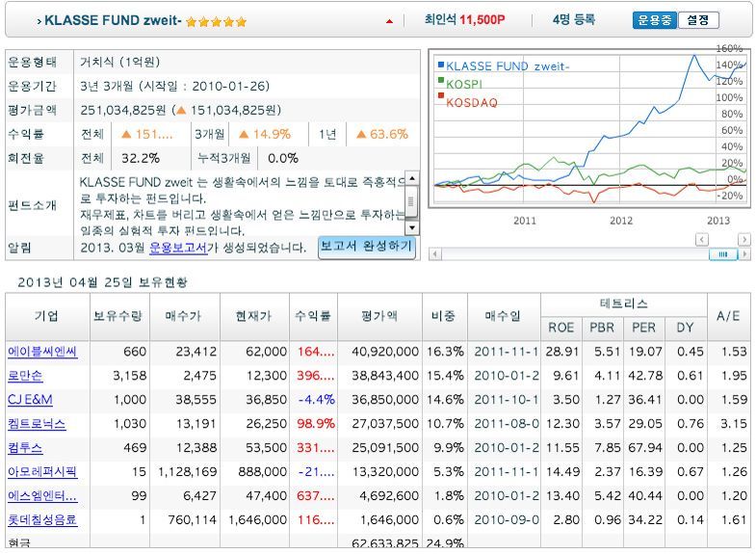Open the 운용보고서 link

pyautogui.click(x=178, y=248)
